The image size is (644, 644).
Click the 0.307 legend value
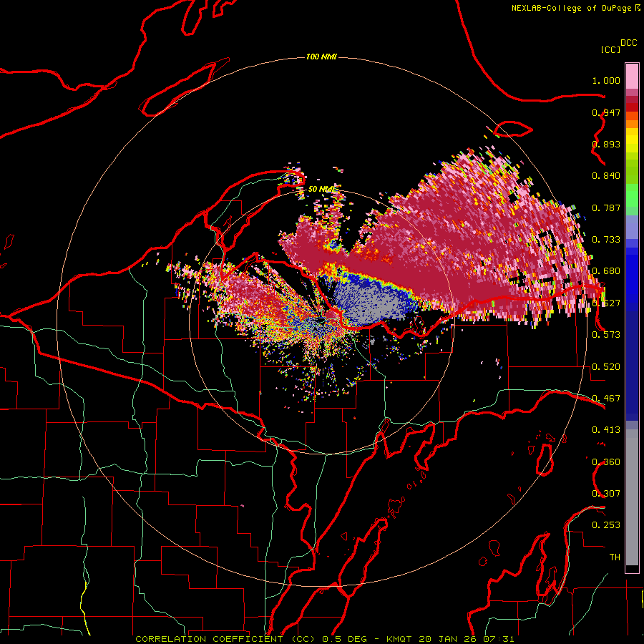(606, 493)
